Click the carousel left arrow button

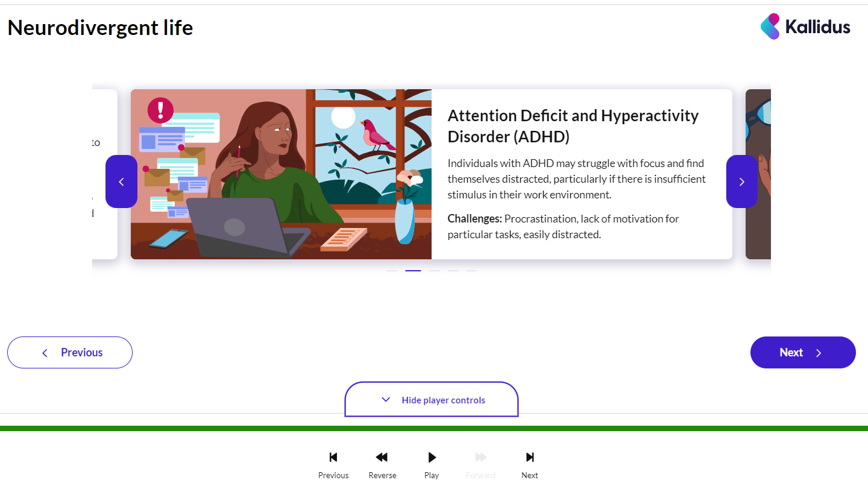coord(121,182)
